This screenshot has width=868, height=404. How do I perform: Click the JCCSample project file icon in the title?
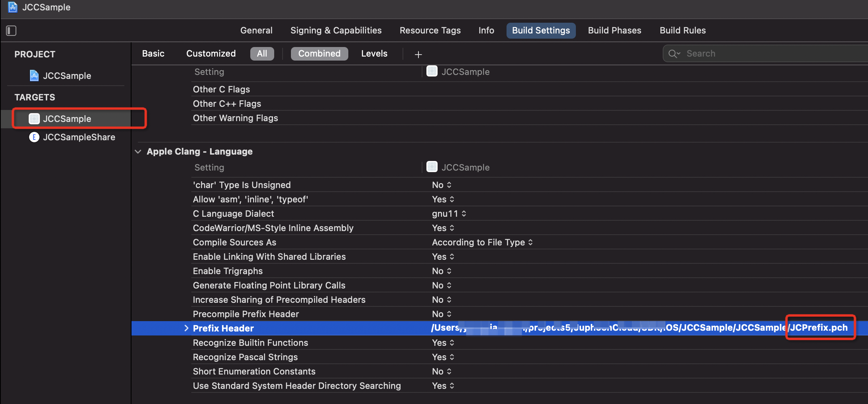point(13,7)
